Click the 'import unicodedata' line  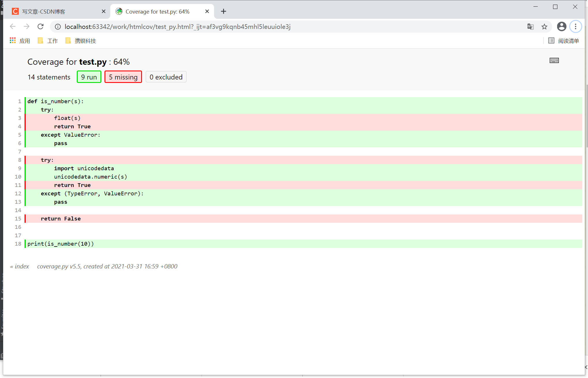(303, 168)
